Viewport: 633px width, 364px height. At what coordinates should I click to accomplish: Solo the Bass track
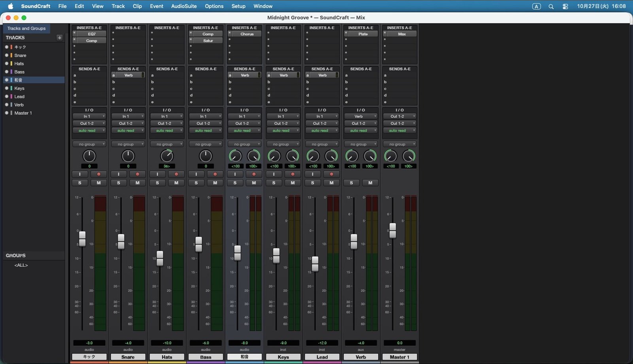click(196, 183)
